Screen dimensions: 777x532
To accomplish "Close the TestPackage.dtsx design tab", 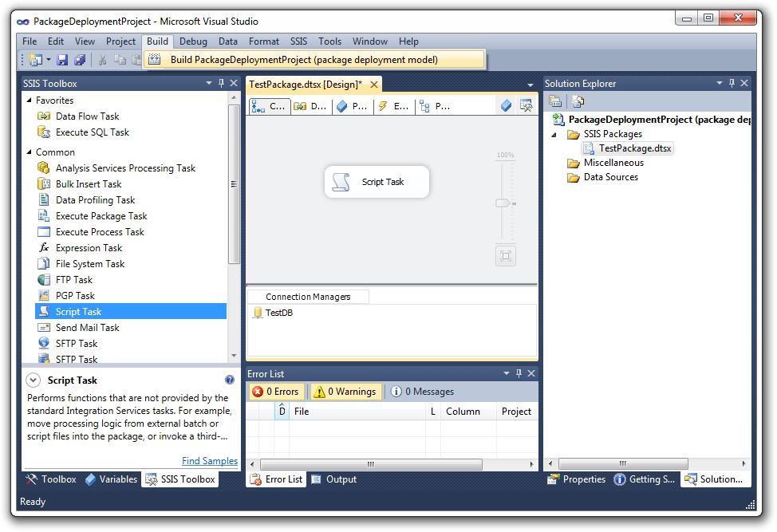I will pos(374,85).
